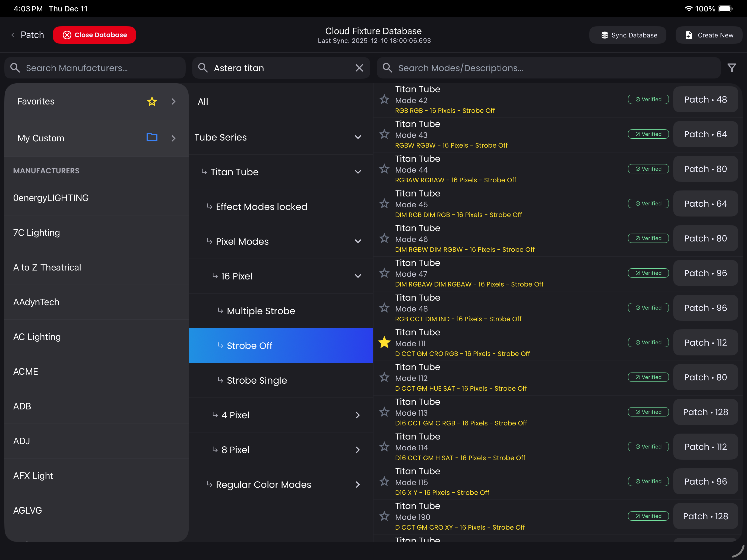This screenshot has height=560, width=747.
Task: Click the Sync Database database icon
Action: point(604,35)
